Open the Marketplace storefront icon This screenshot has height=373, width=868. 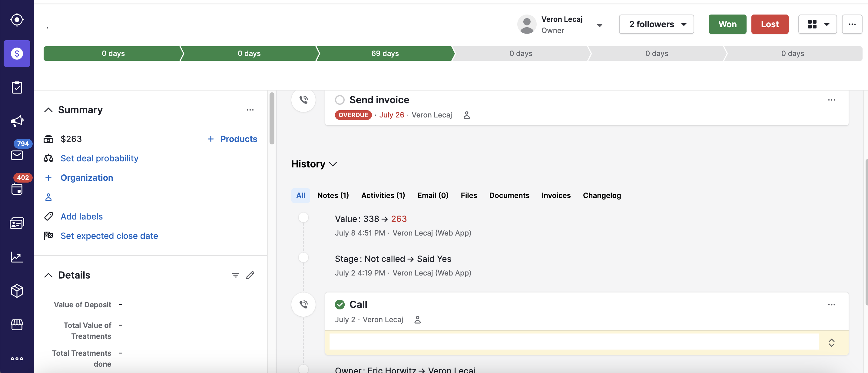pyautogui.click(x=17, y=325)
